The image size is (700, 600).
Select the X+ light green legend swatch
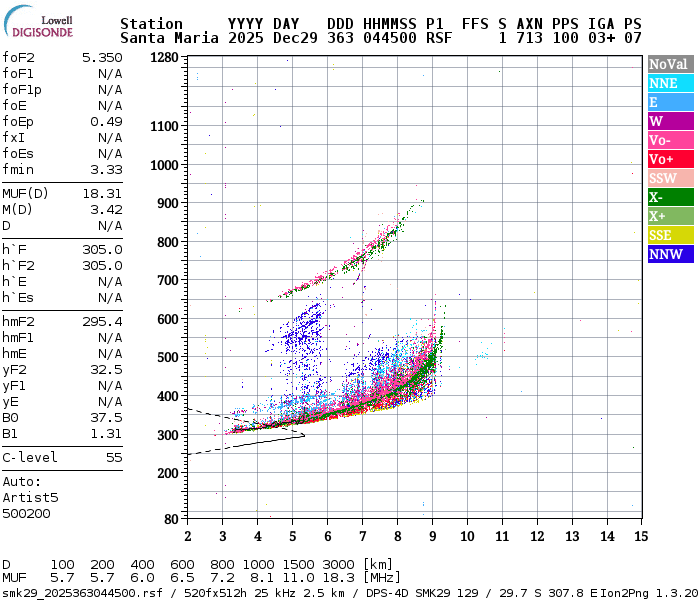(x=671, y=216)
